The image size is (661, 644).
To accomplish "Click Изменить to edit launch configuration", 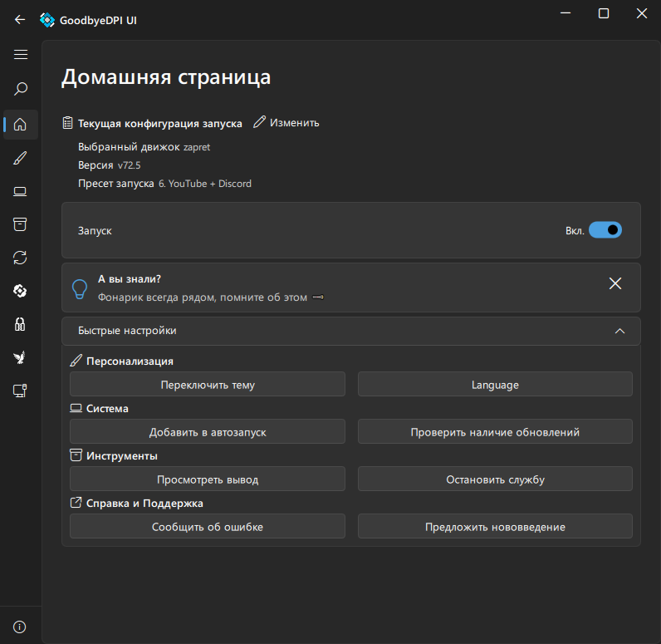I will tap(286, 123).
